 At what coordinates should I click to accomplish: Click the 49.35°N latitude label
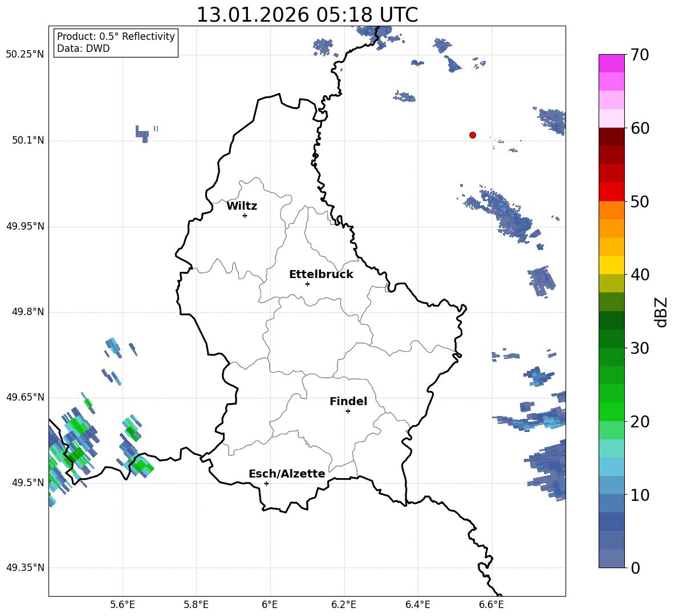click(x=25, y=568)
